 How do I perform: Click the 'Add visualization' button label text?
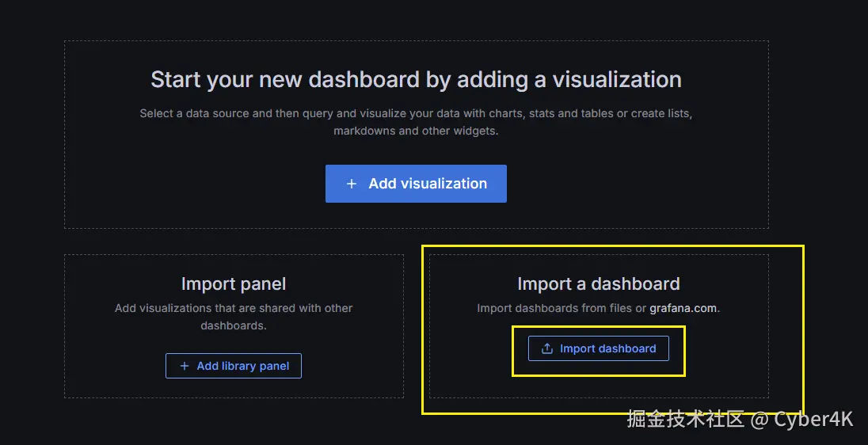pyautogui.click(x=428, y=184)
